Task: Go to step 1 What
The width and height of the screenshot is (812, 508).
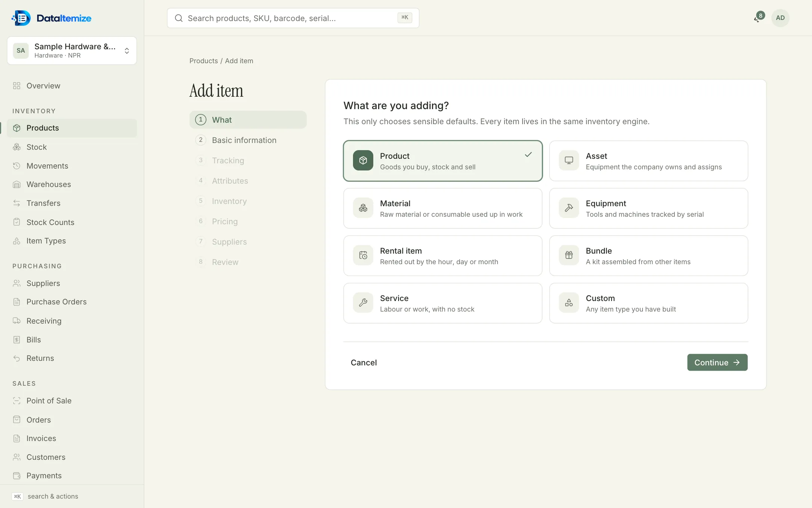Action: [x=248, y=120]
